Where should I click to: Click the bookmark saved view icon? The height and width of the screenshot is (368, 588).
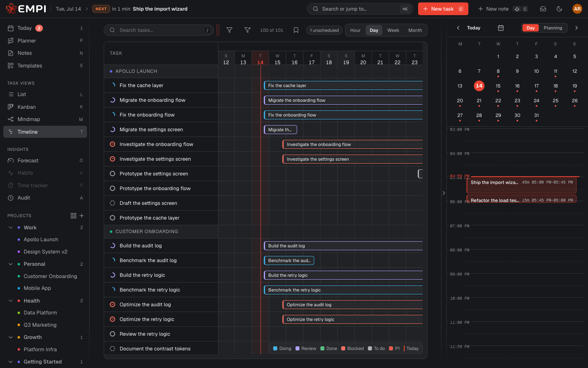[x=296, y=30]
